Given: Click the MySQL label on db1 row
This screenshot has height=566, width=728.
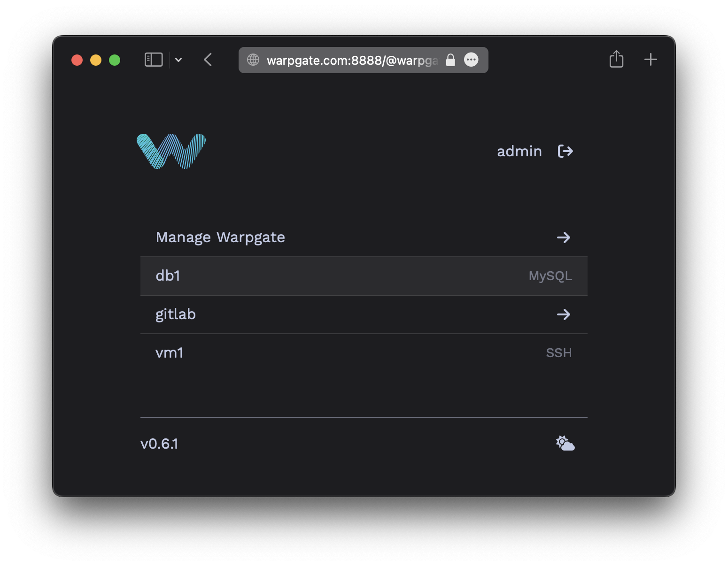Looking at the screenshot, I should 550,276.
